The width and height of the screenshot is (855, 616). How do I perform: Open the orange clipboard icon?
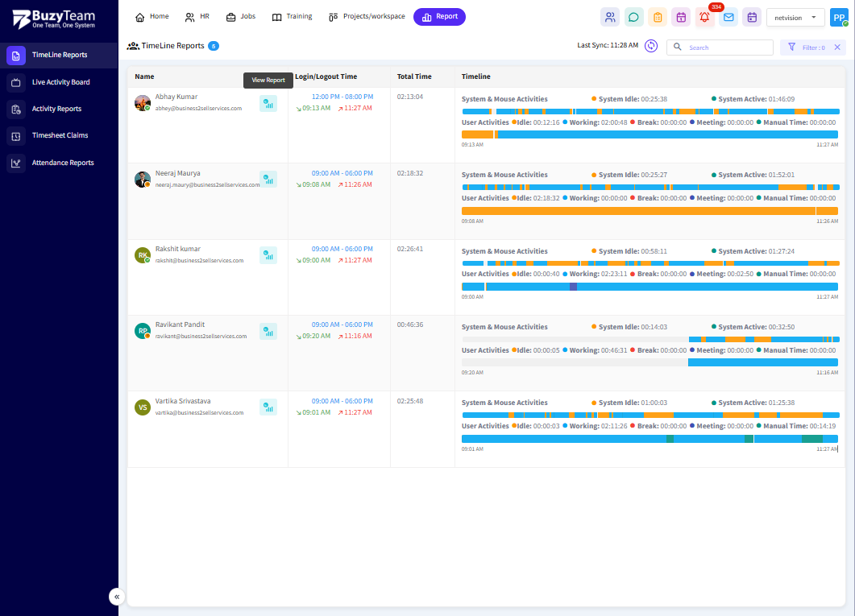coord(658,18)
